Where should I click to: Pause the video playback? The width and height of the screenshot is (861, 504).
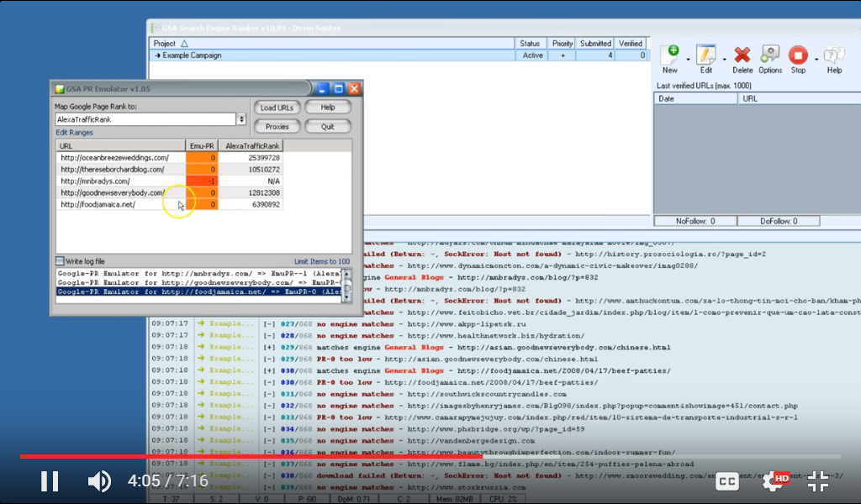coord(50,481)
